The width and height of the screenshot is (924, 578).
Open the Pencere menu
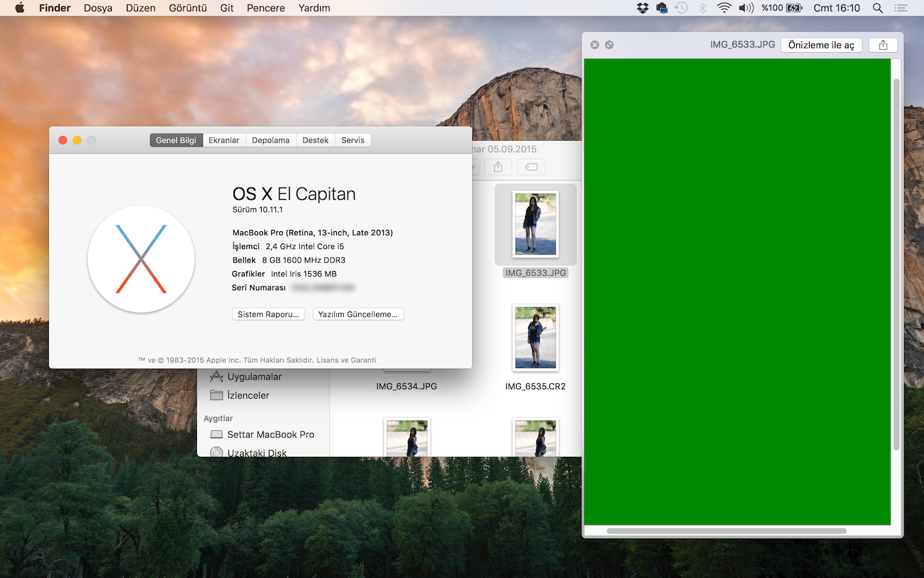(x=266, y=8)
